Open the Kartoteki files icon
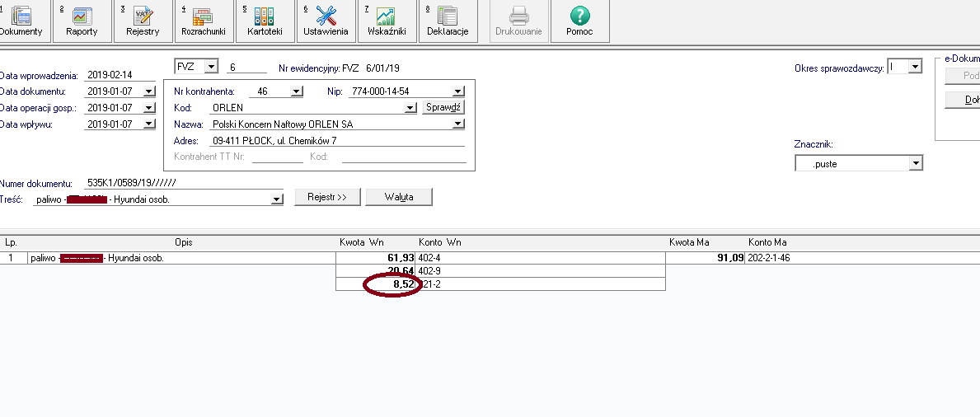 click(x=265, y=15)
